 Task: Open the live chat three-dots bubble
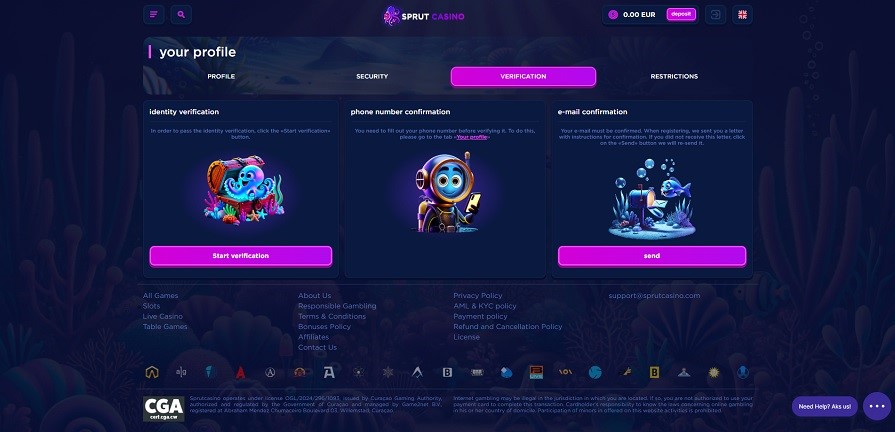[877, 406]
